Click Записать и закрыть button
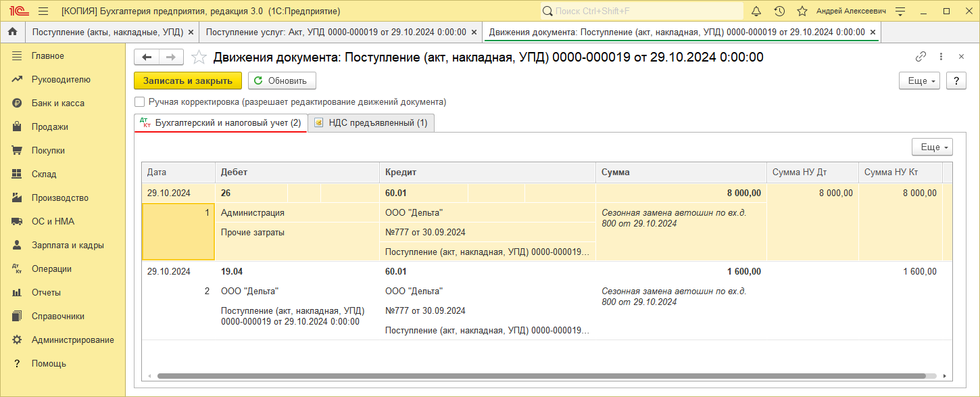Screen dimensions: 980x397 click(188, 80)
